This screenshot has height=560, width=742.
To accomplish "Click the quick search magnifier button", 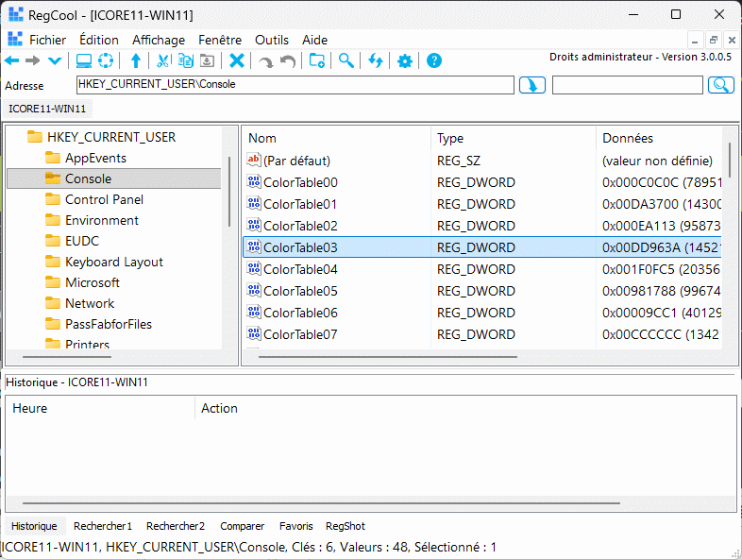I will pos(721,85).
